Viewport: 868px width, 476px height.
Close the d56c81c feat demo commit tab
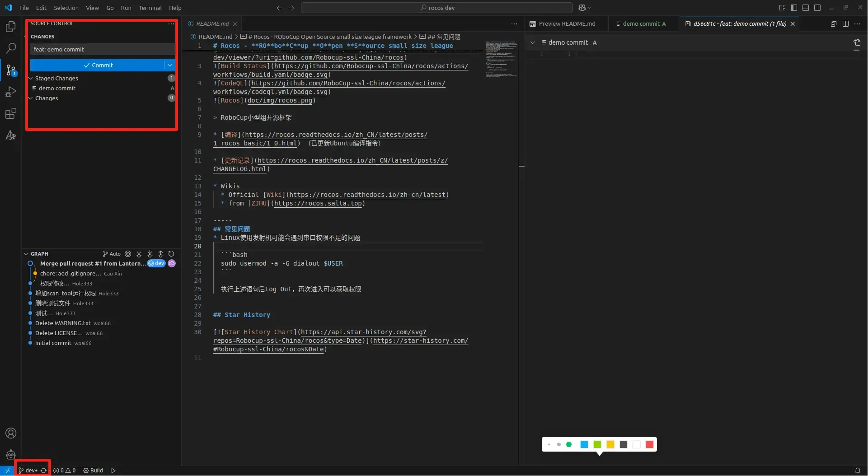(793, 23)
